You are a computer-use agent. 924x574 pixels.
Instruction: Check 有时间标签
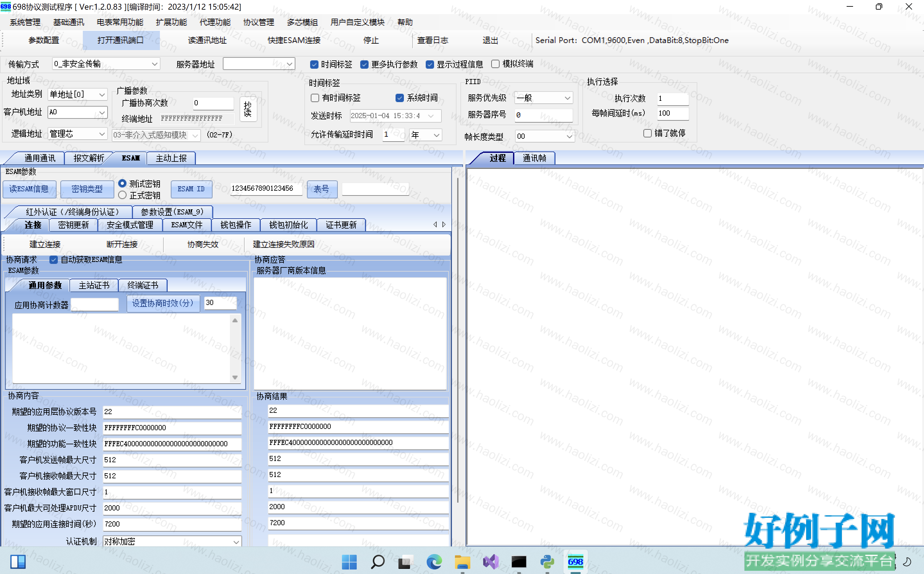tap(315, 98)
